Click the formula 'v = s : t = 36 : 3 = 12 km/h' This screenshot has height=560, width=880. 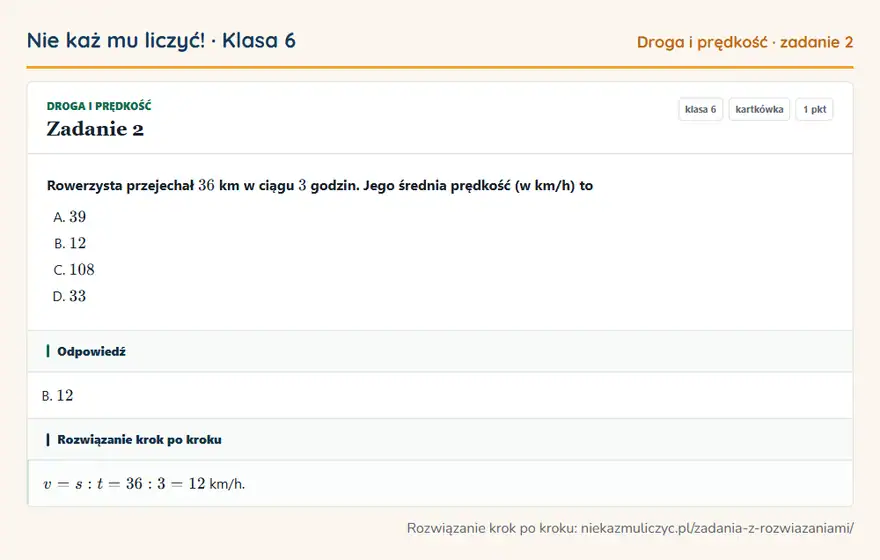pos(144,484)
